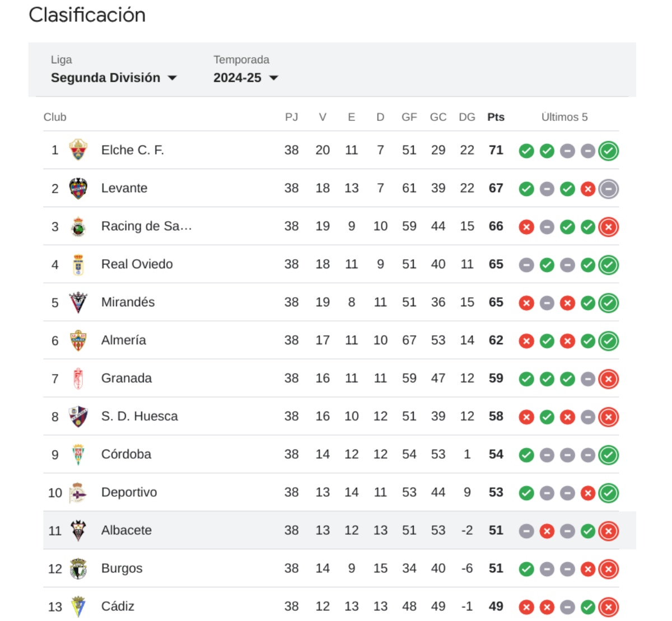Open the Deportivo team link
The width and height of the screenshot is (672, 621).
(129, 492)
